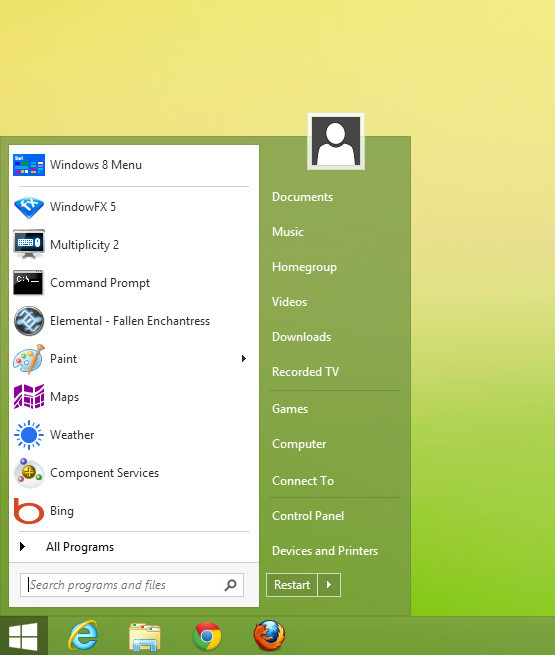Open the Music folder link
555x655 pixels.
288,232
